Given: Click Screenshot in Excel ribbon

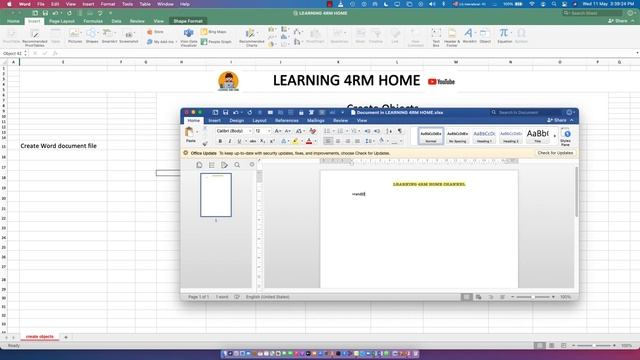Looking at the screenshot, I should 129,36.
